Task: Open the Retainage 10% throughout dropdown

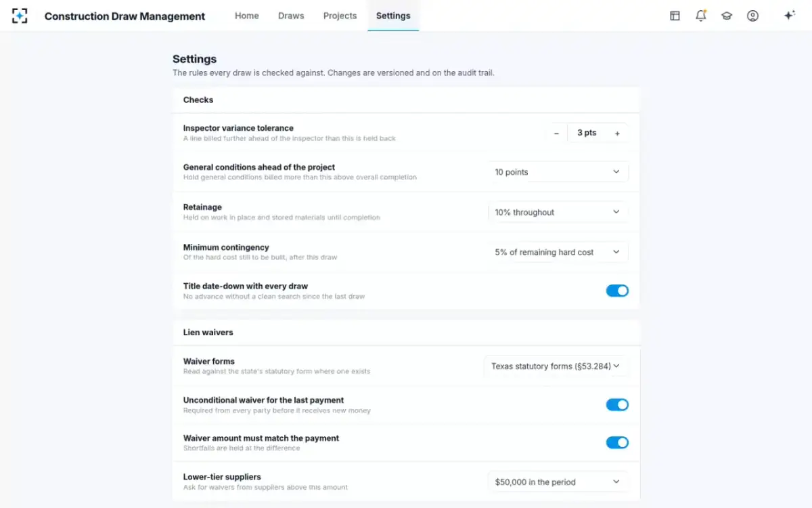Action: click(558, 212)
